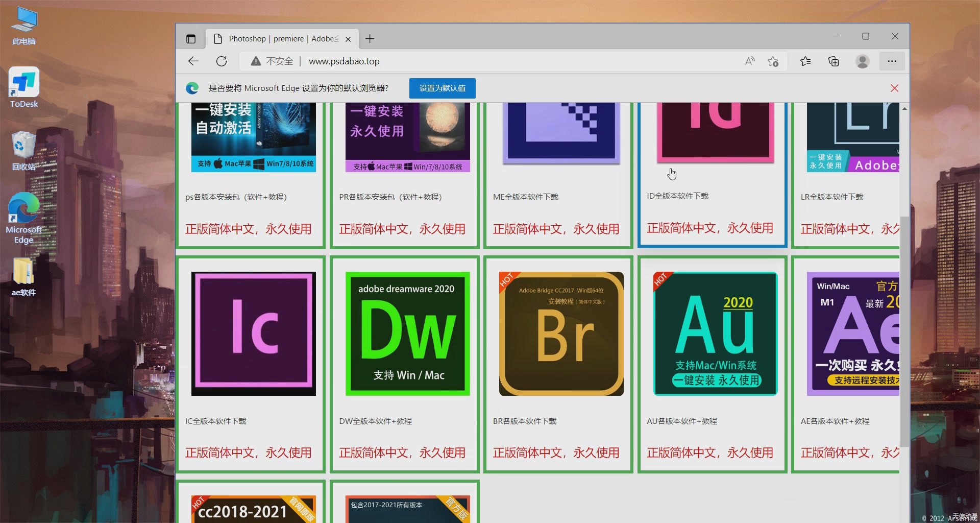Open the Lr Lightroom product thumbnail

[x=853, y=137]
